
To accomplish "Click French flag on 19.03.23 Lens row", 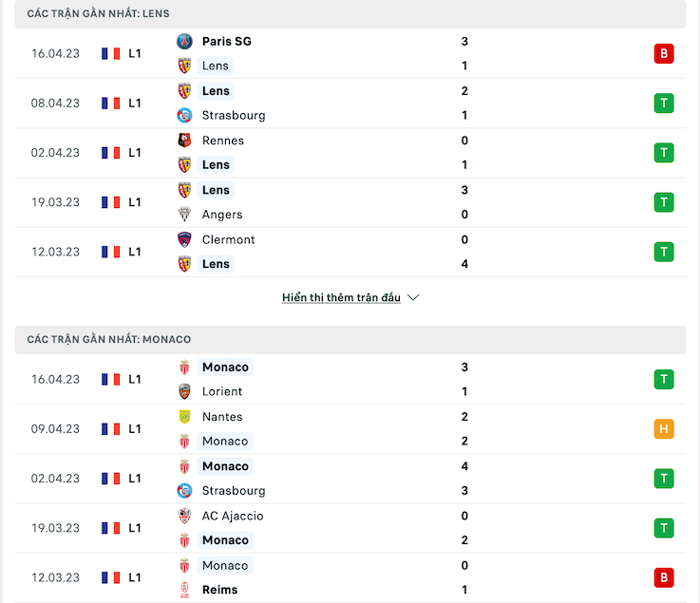I will (x=111, y=202).
